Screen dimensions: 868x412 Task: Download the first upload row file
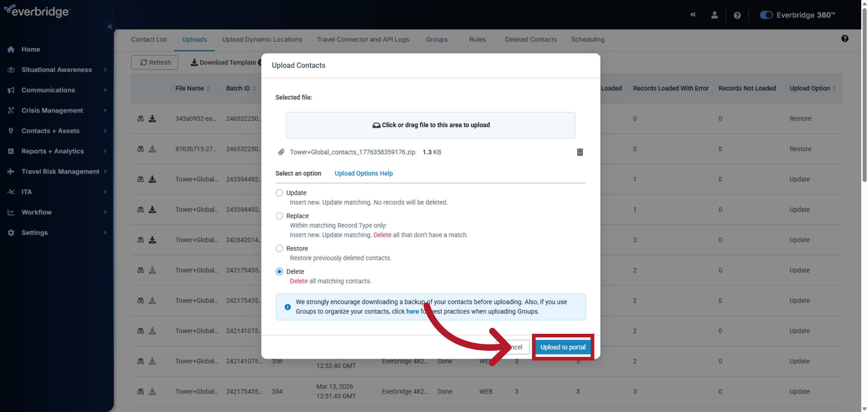[x=152, y=118]
